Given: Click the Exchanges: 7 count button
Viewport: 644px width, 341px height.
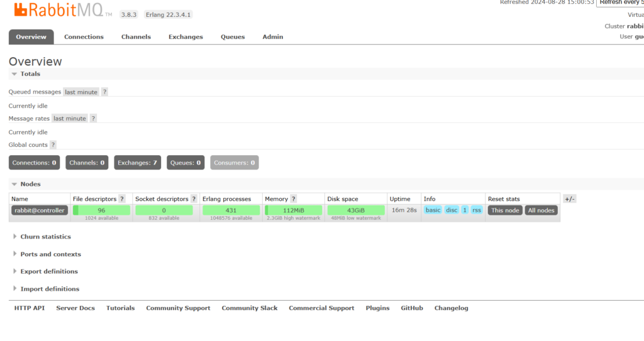Looking at the screenshot, I should pos(137,163).
